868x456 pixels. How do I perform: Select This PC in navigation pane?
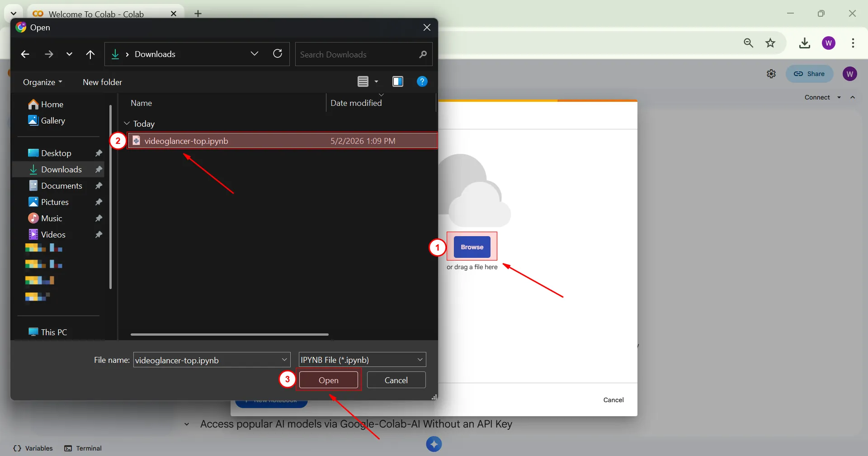47,332
